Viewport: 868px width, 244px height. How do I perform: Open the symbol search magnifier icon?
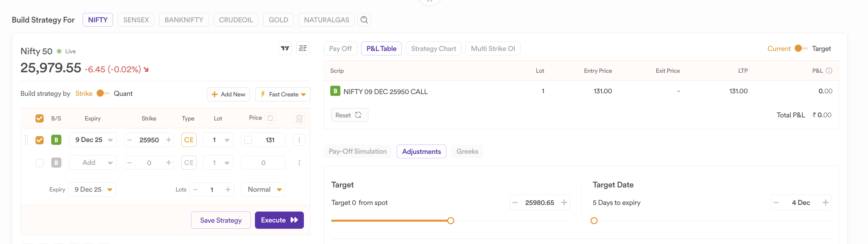click(x=364, y=20)
